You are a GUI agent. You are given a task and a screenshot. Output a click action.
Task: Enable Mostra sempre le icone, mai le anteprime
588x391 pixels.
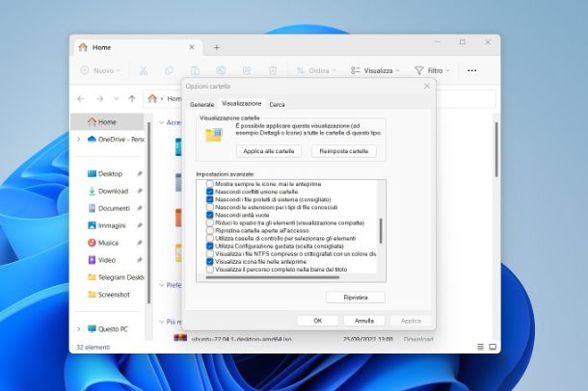point(210,184)
